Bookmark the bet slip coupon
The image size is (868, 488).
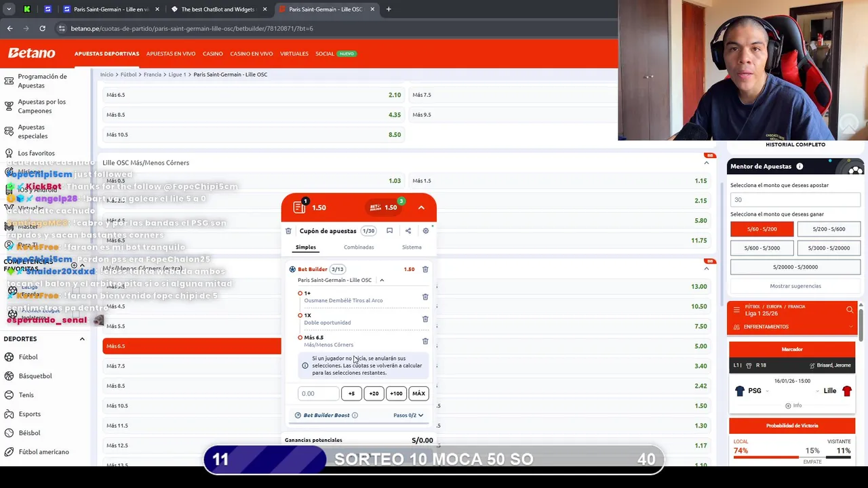pyautogui.click(x=389, y=230)
